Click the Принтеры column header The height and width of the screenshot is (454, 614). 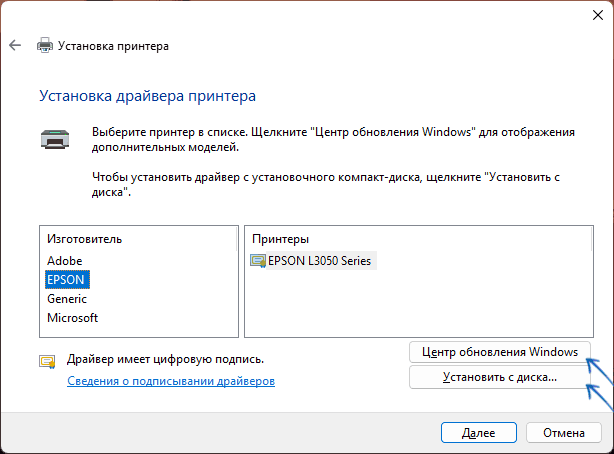tap(280, 240)
